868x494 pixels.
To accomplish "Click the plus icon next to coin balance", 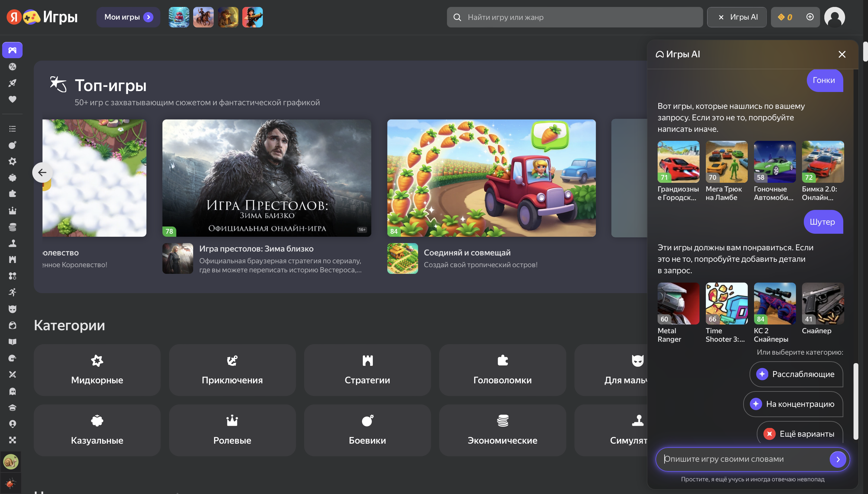I will pyautogui.click(x=810, y=17).
